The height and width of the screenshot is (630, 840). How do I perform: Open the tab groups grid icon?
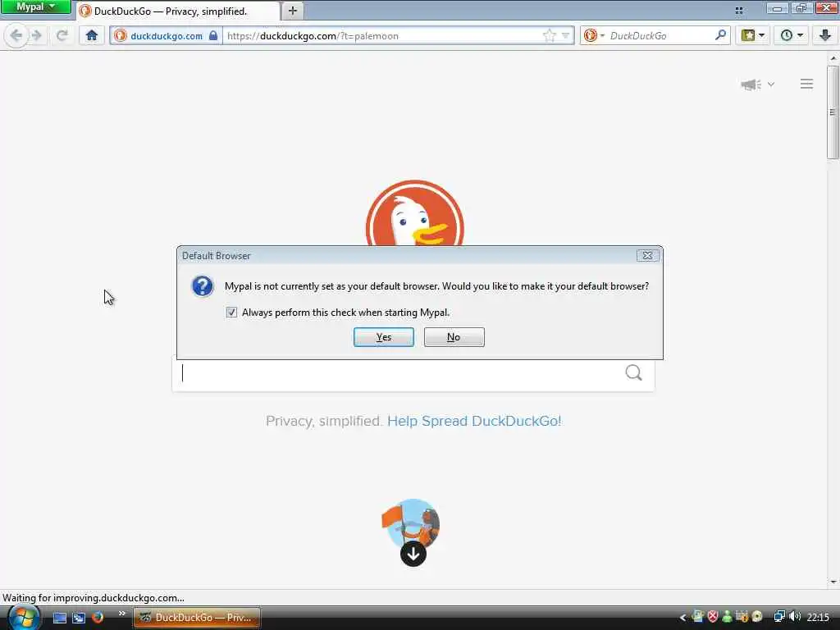click(739, 10)
